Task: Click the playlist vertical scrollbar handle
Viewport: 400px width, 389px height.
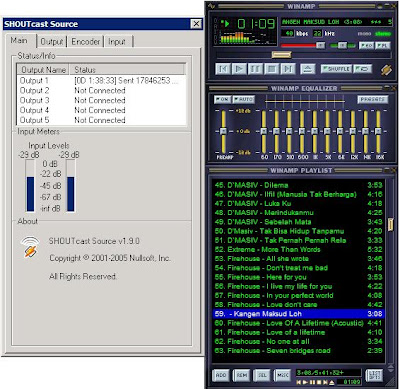Action: (390, 225)
